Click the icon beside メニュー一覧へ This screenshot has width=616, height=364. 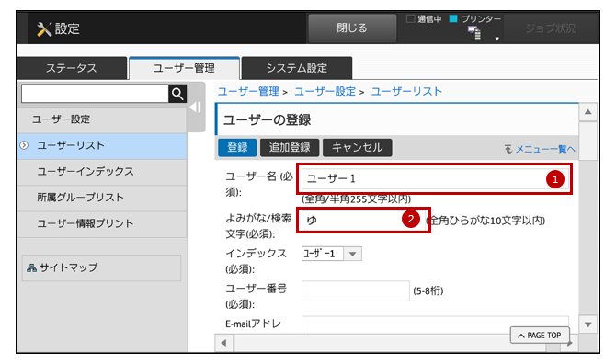coord(508,149)
